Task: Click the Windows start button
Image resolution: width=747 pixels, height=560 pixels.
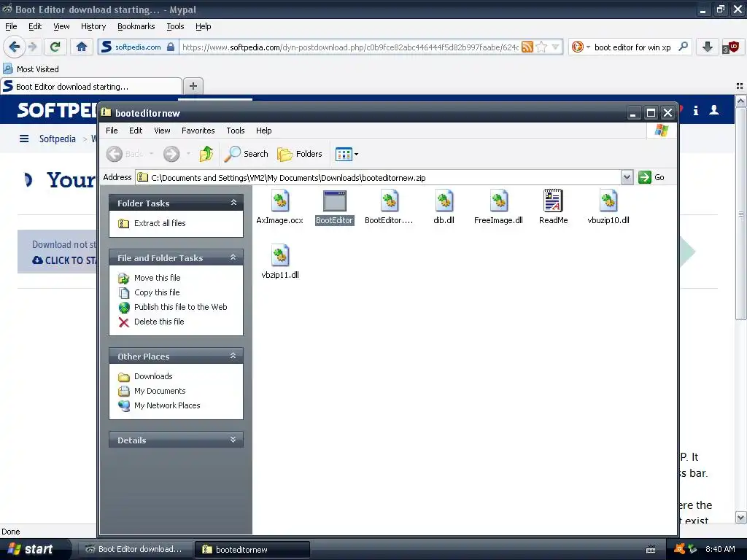Action: [x=31, y=549]
